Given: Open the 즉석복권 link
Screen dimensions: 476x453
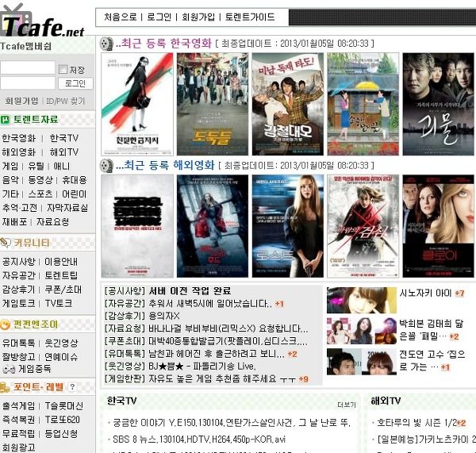Looking at the screenshot, I should (19, 420).
